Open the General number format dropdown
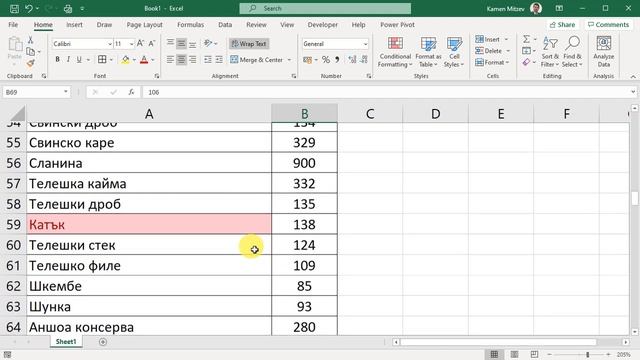Viewport: 640px width, 360px height. (x=365, y=44)
